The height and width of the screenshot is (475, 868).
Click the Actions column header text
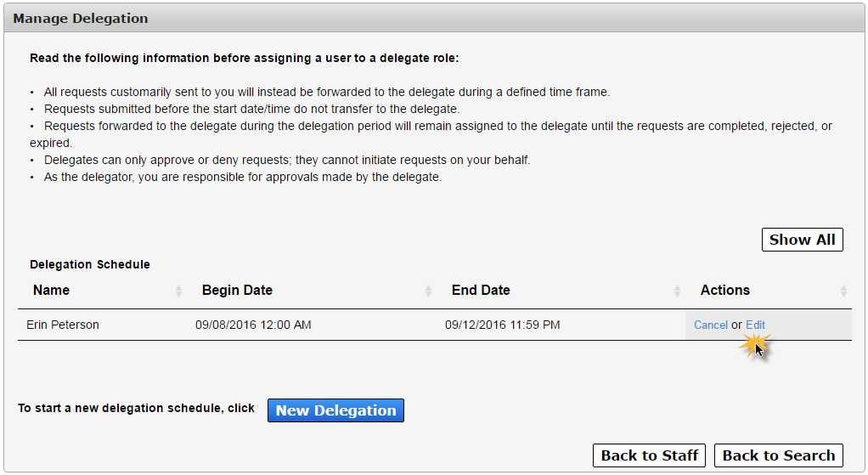pyautogui.click(x=724, y=290)
